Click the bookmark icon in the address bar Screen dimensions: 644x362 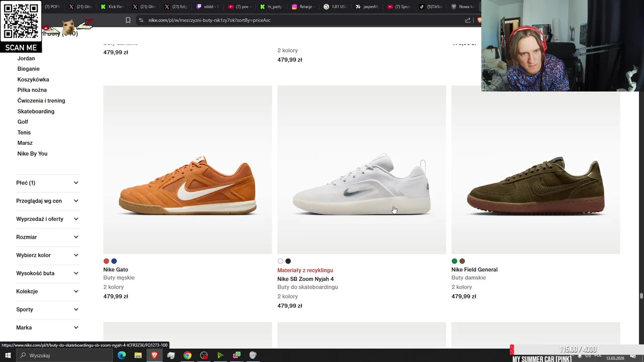(x=128, y=20)
